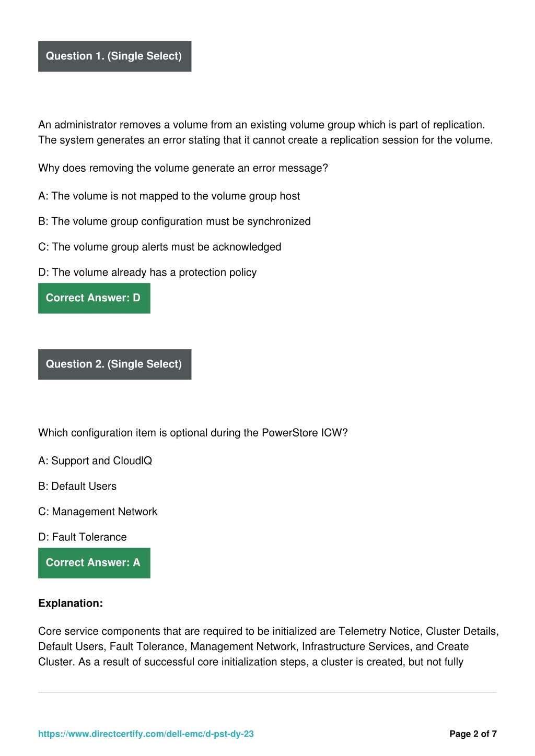
Task: Click the PowerStore ICW question text
Action: (x=193, y=433)
